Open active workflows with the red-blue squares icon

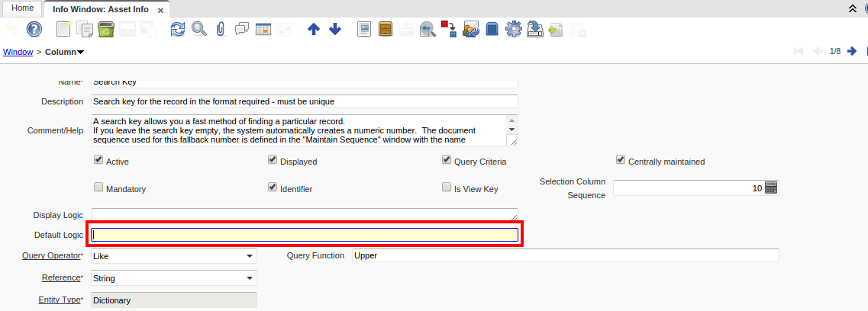click(x=448, y=29)
